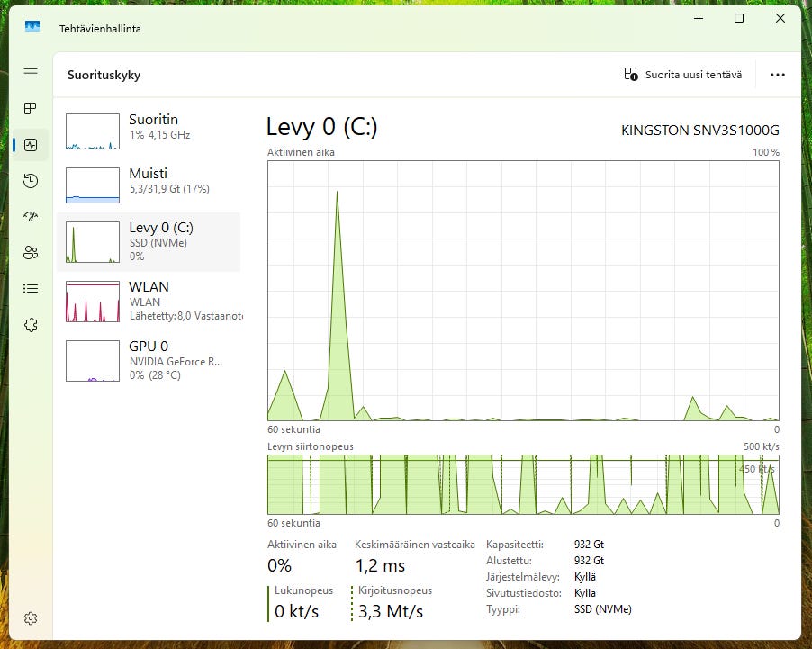
Task: Open the hamburger navigation menu
Action: pyautogui.click(x=31, y=73)
